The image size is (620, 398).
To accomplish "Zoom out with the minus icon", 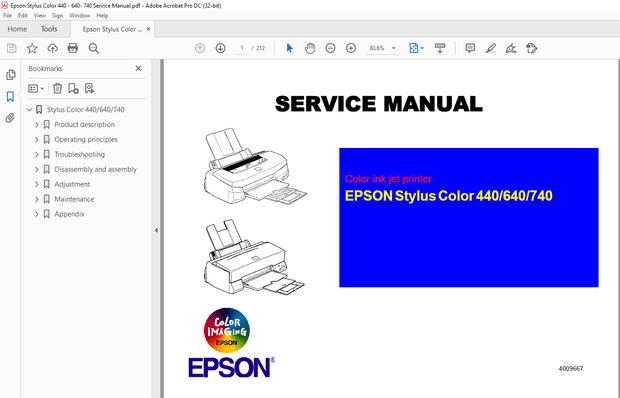I will (x=331, y=48).
